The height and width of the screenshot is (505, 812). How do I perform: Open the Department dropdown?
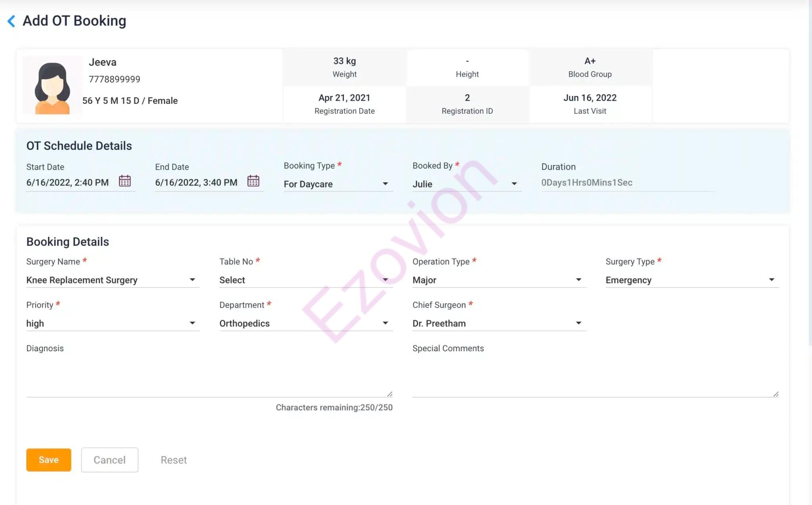[305, 323]
